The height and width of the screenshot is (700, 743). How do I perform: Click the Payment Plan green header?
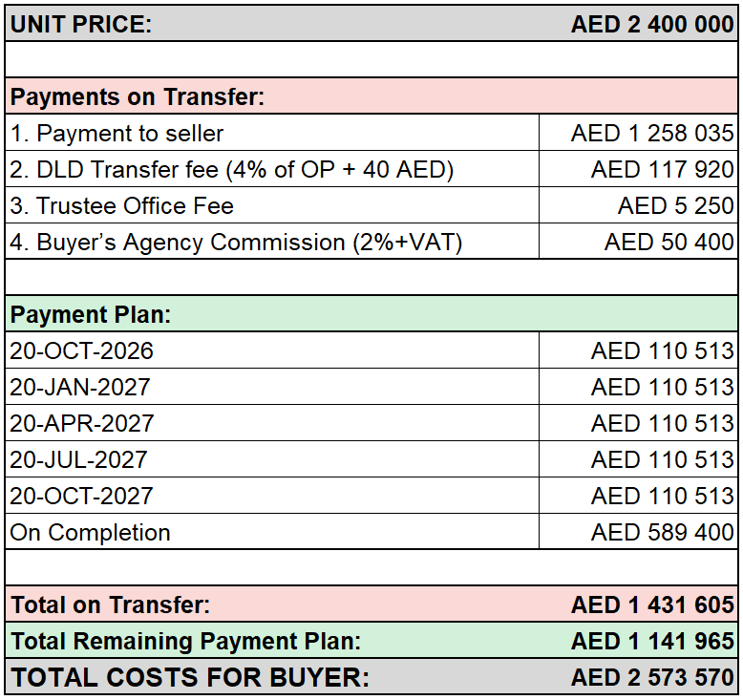point(371,314)
